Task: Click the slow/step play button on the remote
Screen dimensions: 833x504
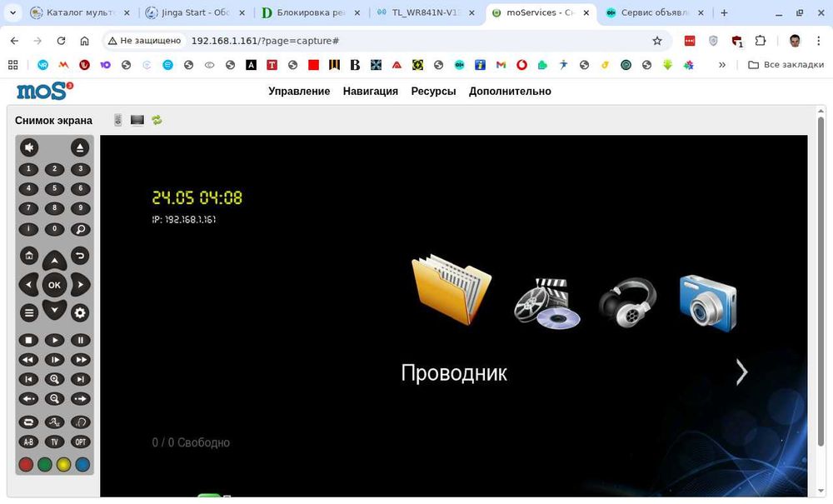Action: [x=54, y=360]
